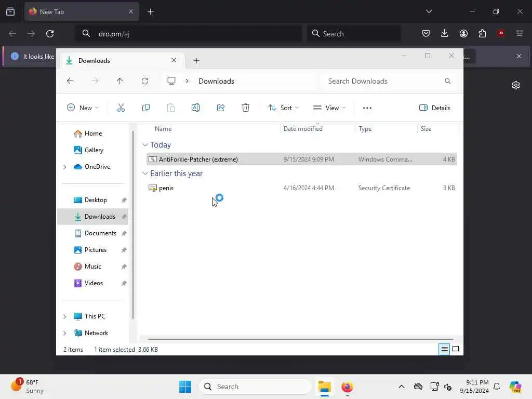Click the Rename icon in Explorer toolbar
This screenshot has width=532, height=399.
196,108
